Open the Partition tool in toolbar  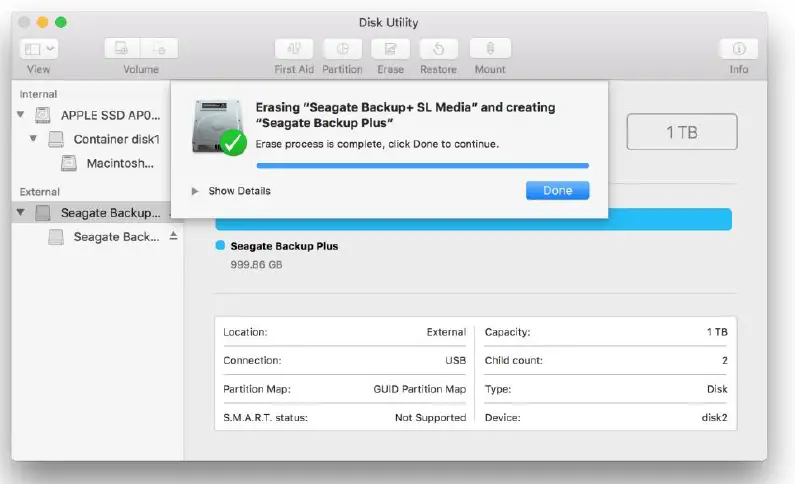[343, 49]
